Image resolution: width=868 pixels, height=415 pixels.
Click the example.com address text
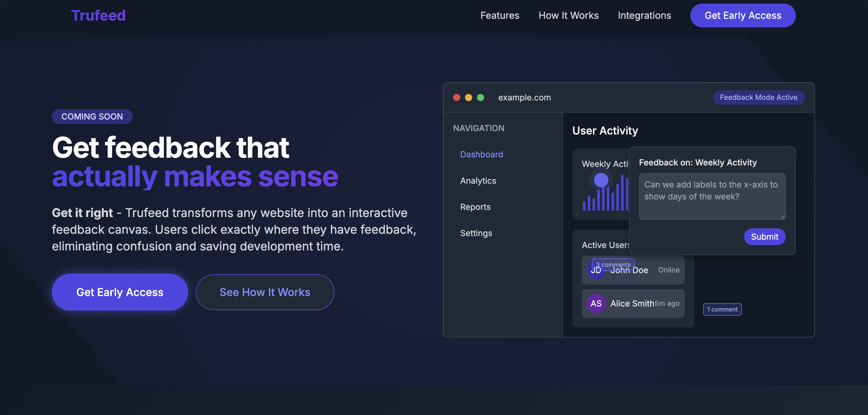point(524,97)
